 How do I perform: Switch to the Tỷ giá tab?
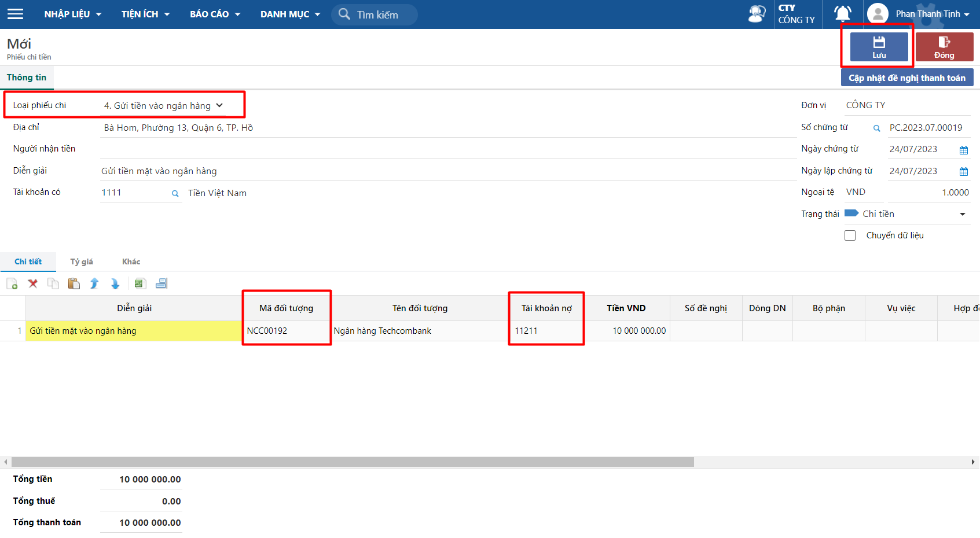(82, 261)
